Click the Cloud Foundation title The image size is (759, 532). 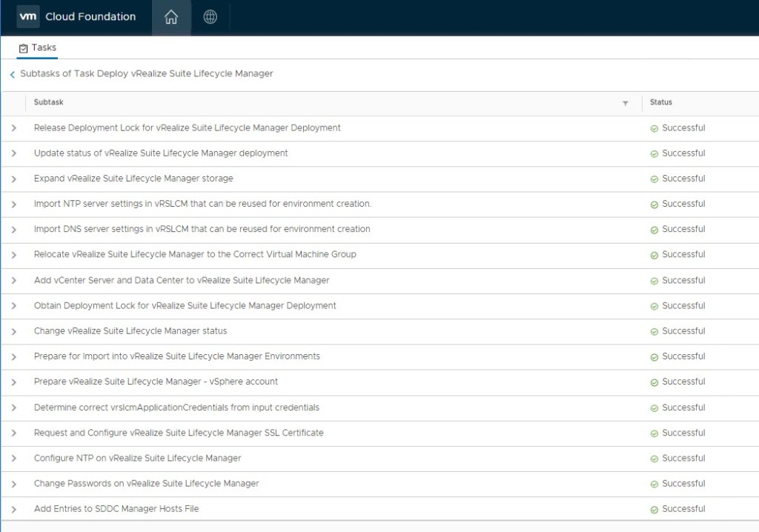pos(90,16)
